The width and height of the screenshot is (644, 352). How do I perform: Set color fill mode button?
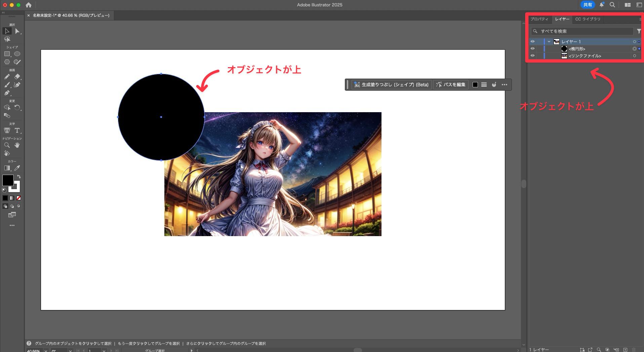pyautogui.click(x=5, y=198)
